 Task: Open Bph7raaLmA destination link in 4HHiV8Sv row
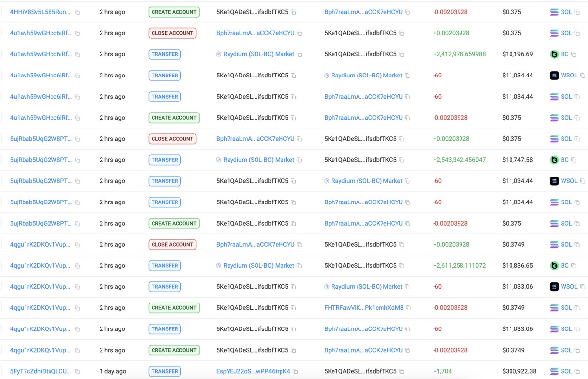[363, 12]
